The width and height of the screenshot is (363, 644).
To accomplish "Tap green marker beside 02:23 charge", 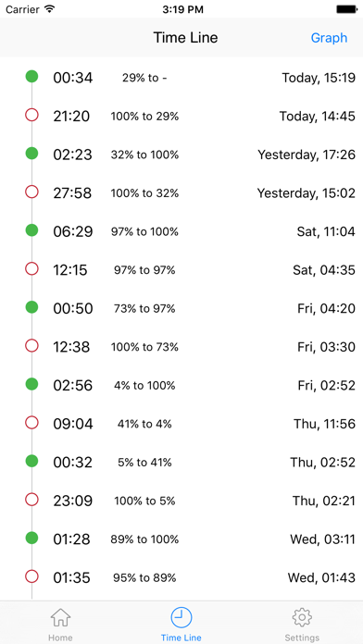I will coord(31,154).
